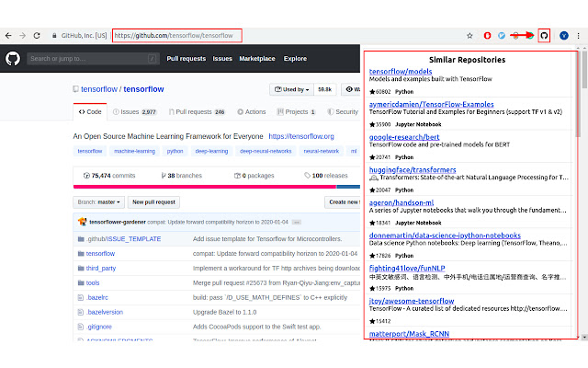588x368 pixels.
Task: Reload the page with the refresh icon
Action: pos(37,36)
